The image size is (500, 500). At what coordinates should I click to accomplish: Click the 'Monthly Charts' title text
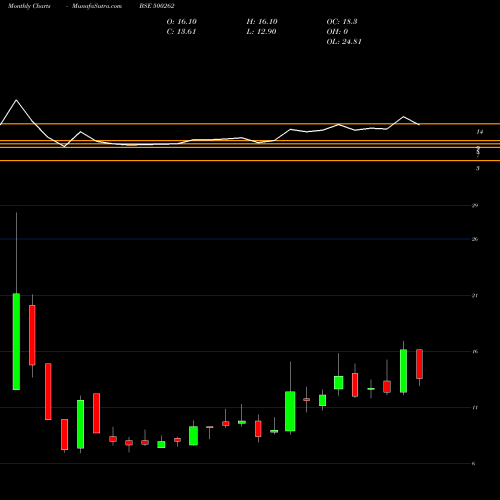click(x=29, y=6)
